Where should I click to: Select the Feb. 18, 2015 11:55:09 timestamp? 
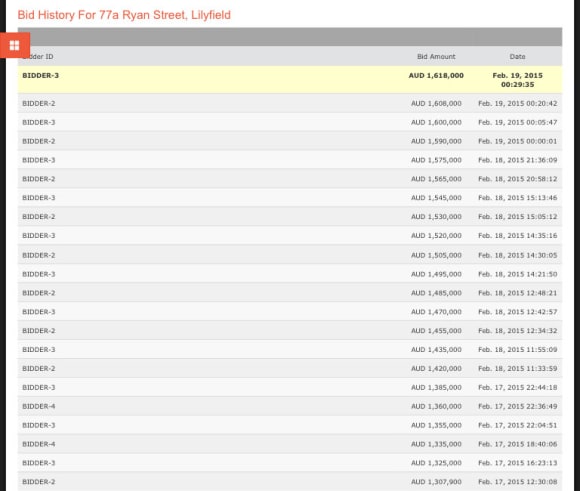[x=517, y=350]
